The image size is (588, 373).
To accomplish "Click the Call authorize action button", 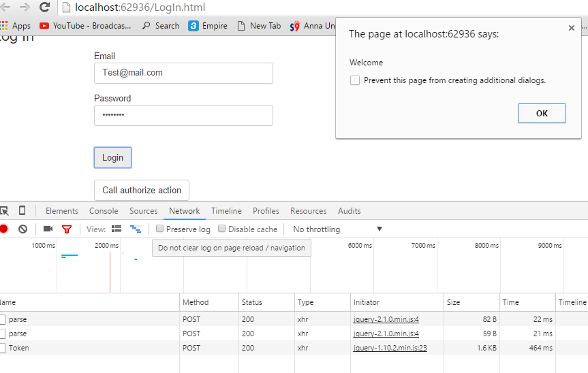I will [x=141, y=191].
